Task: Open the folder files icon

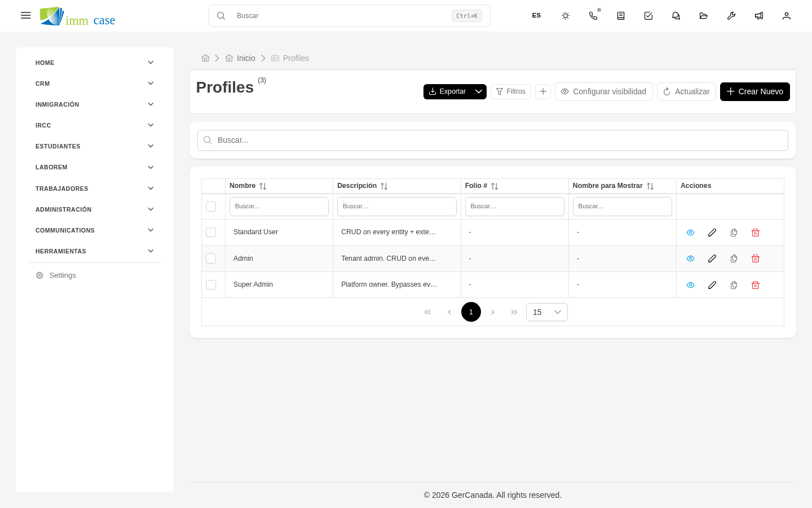Action: click(704, 16)
